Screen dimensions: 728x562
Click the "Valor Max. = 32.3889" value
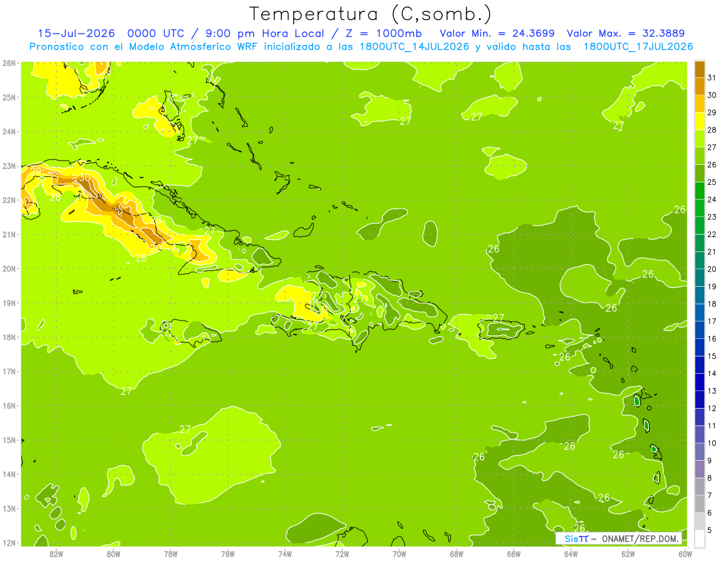pyautogui.click(x=627, y=33)
